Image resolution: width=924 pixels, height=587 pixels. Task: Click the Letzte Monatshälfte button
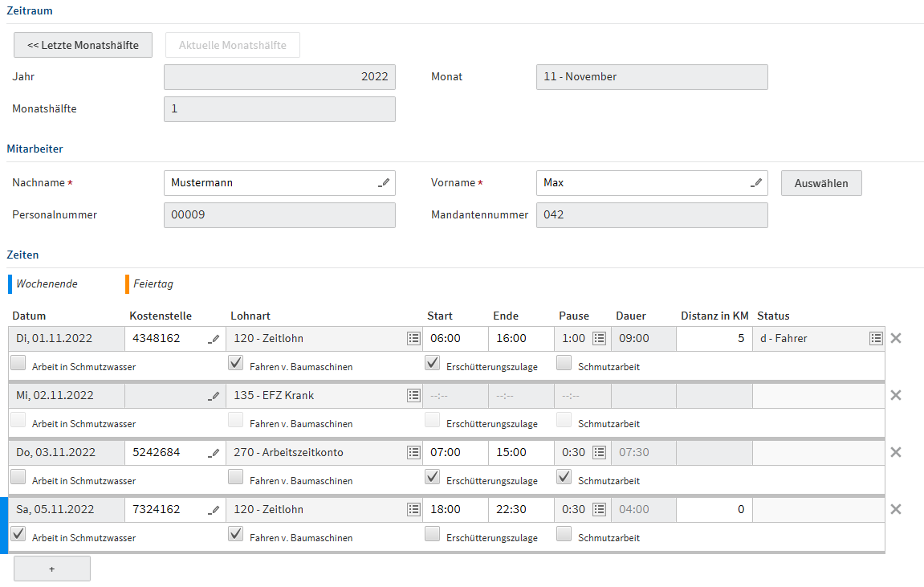click(83, 45)
